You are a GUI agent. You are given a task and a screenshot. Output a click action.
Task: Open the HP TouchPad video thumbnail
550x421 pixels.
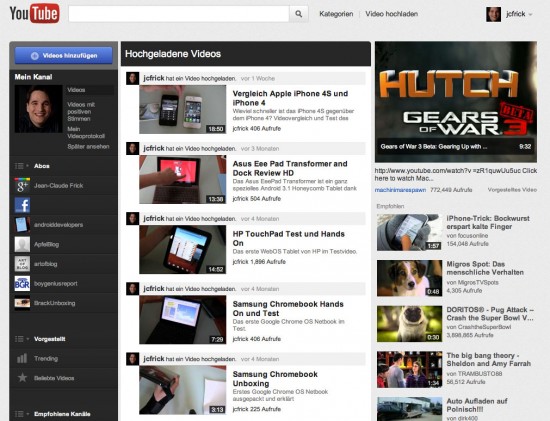183,250
